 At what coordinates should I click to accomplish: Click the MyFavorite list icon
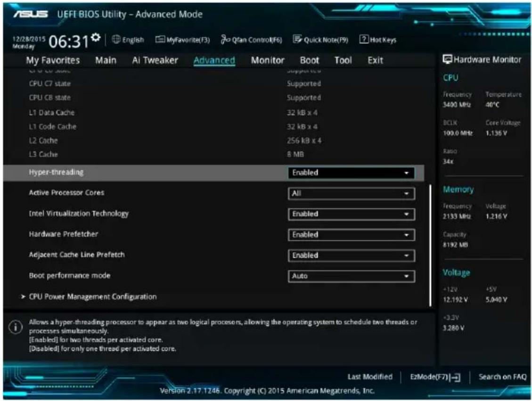point(160,40)
